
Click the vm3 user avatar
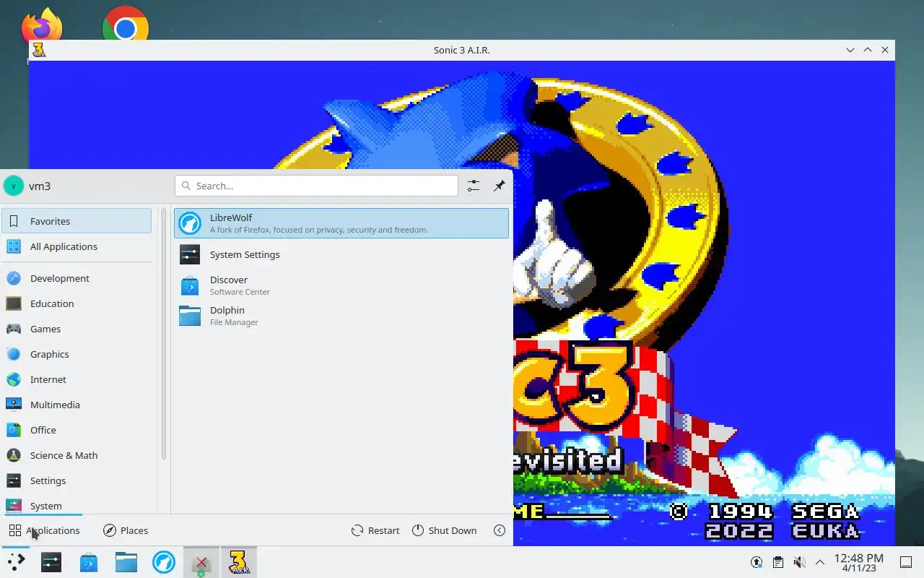point(14,186)
